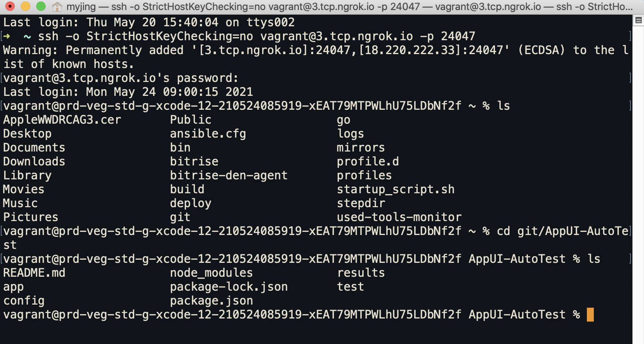The width and height of the screenshot is (644, 344).
Task: Click the home folder icon in title bar
Action: click(x=57, y=7)
